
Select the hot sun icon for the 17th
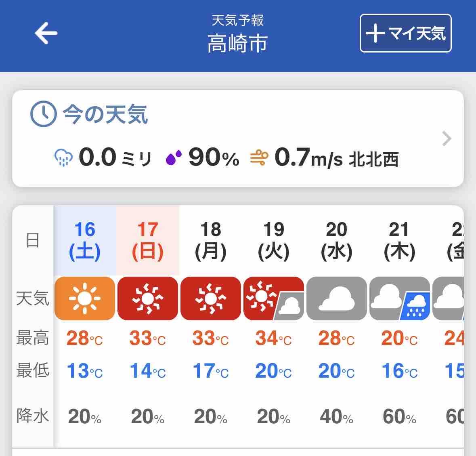tap(147, 298)
